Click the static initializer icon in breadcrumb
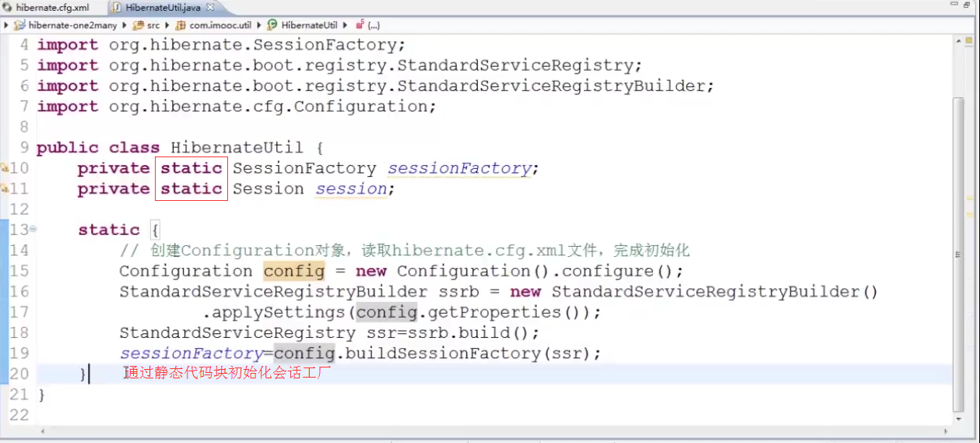Image resolution: width=980 pixels, height=443 pixels. (360, 25)
